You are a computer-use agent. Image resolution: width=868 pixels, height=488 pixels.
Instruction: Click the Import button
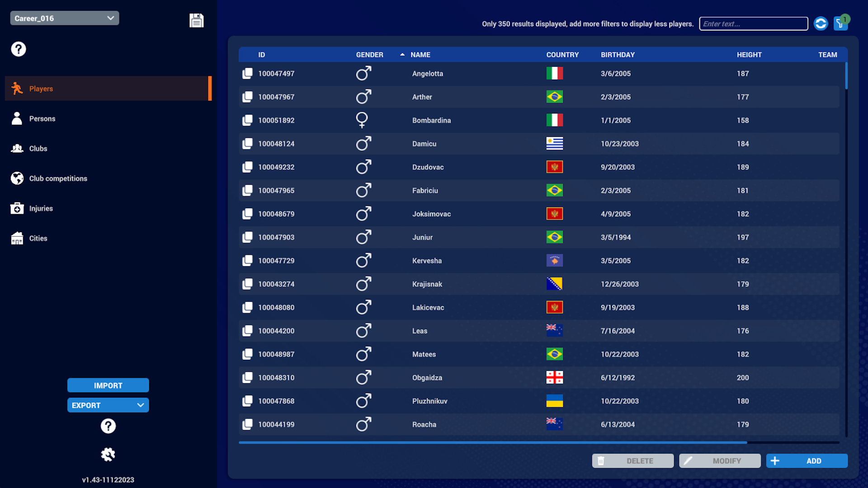pyautogui.click(x=108, y=385)
